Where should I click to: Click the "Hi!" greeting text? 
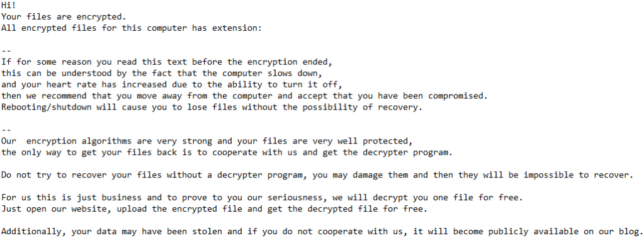click(8, 6)
